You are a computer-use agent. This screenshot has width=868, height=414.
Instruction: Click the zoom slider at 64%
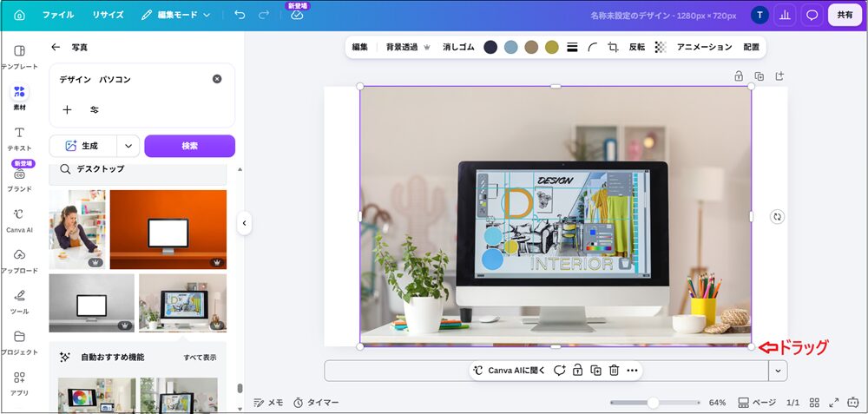tap(654, 403)
